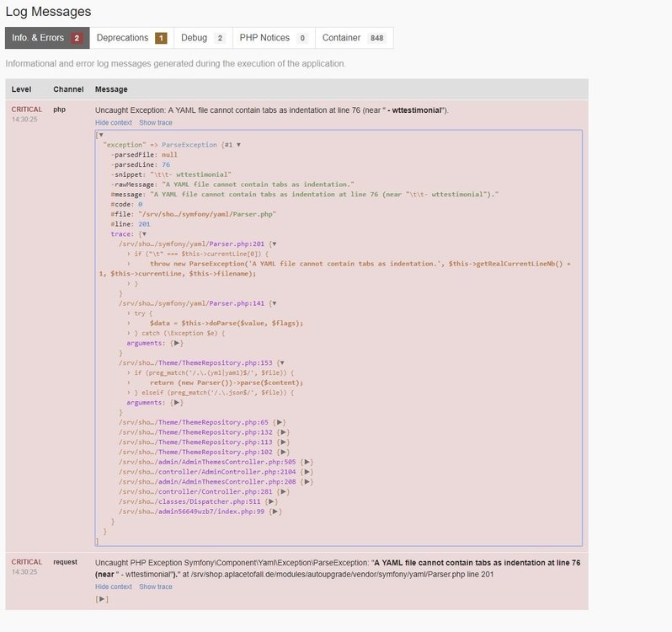Switch to the Info. & Errors tab
Image resolution: width=672 pixels, height=632 pixels.
coord(47,38)
